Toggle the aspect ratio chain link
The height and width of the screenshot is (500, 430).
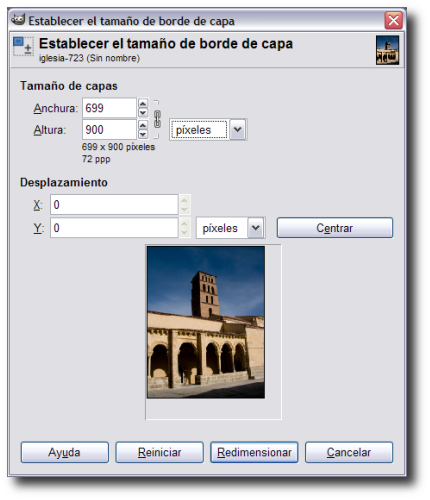click(x=157, y=119)
